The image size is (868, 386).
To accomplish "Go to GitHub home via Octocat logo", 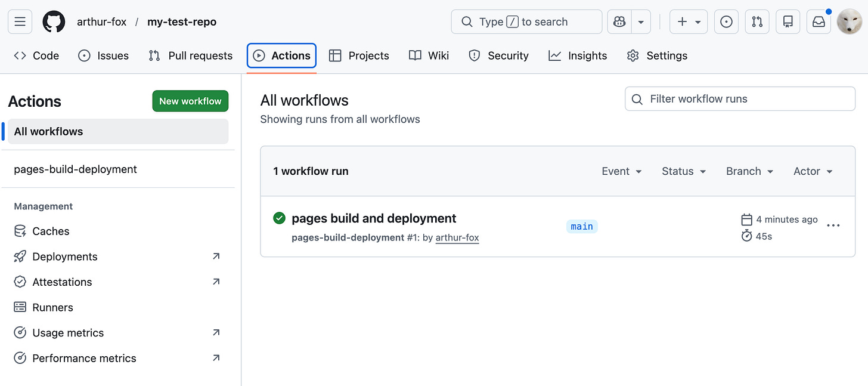I will click(54, 22).
